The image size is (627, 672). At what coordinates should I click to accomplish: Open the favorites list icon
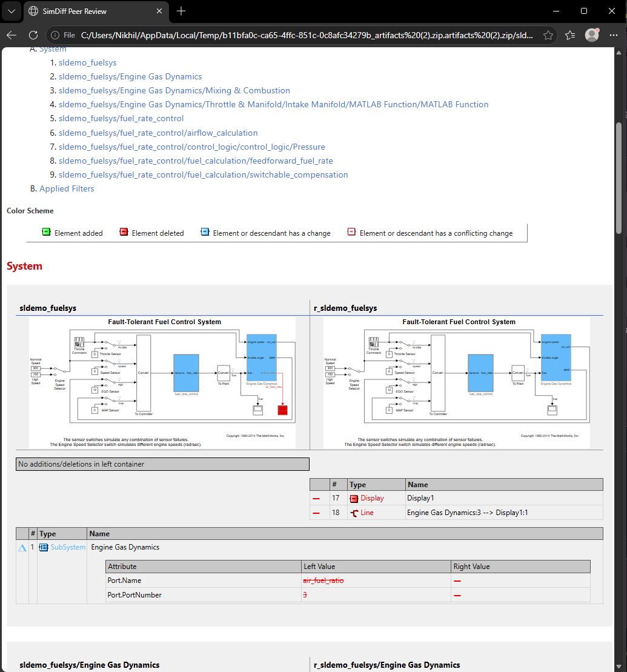click(570, 35)
